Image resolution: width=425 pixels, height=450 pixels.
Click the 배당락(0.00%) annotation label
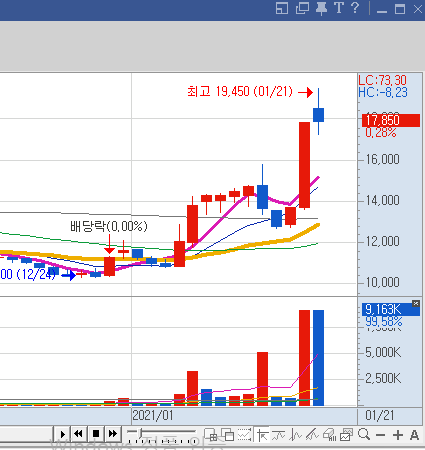pyautogui.click(x=109, y=226)
